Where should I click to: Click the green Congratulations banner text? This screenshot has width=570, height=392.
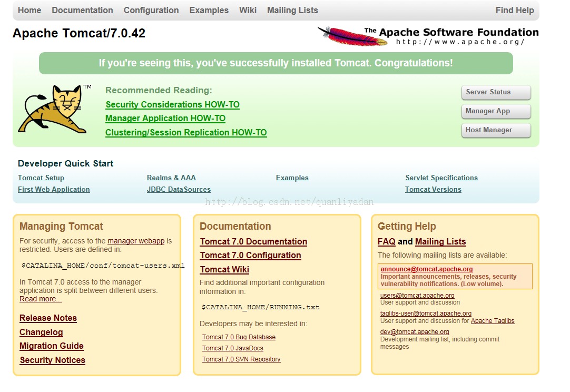276,63
